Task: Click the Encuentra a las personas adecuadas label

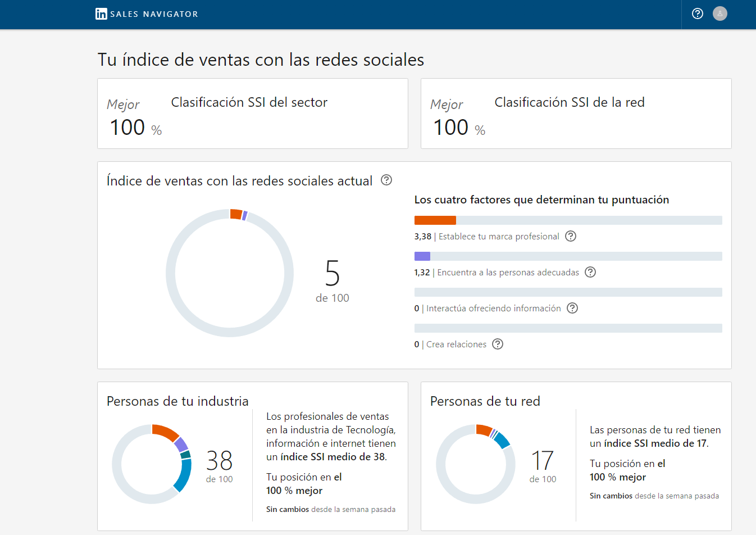Action: point(508,273)
